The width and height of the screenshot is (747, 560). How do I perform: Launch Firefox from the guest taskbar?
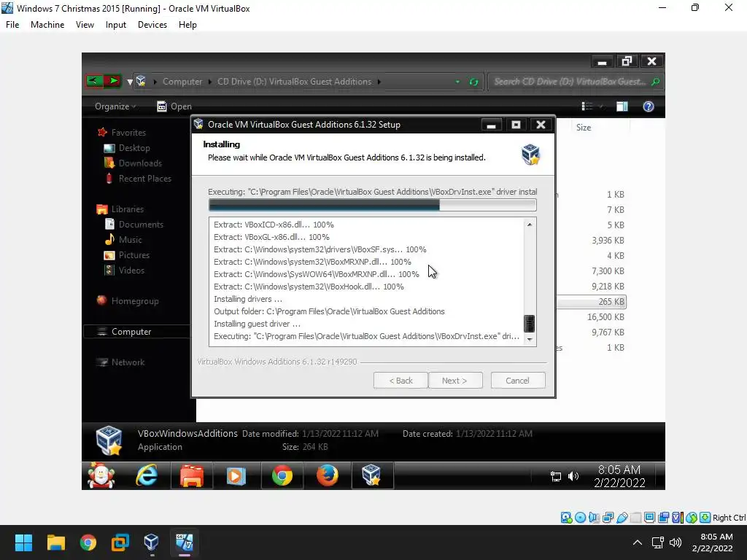(x=328, y=475)
